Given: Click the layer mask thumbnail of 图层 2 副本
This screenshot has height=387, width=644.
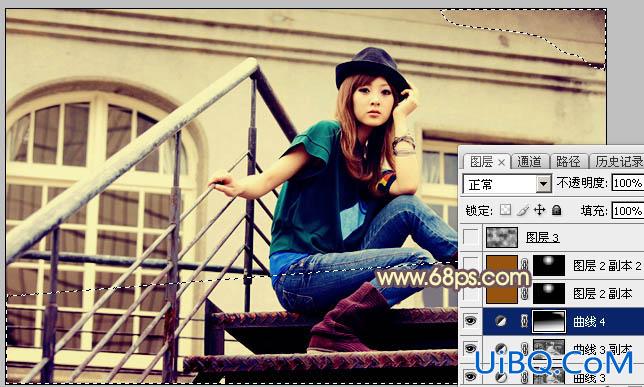Looking at the screenshot, I should point(549,293).
